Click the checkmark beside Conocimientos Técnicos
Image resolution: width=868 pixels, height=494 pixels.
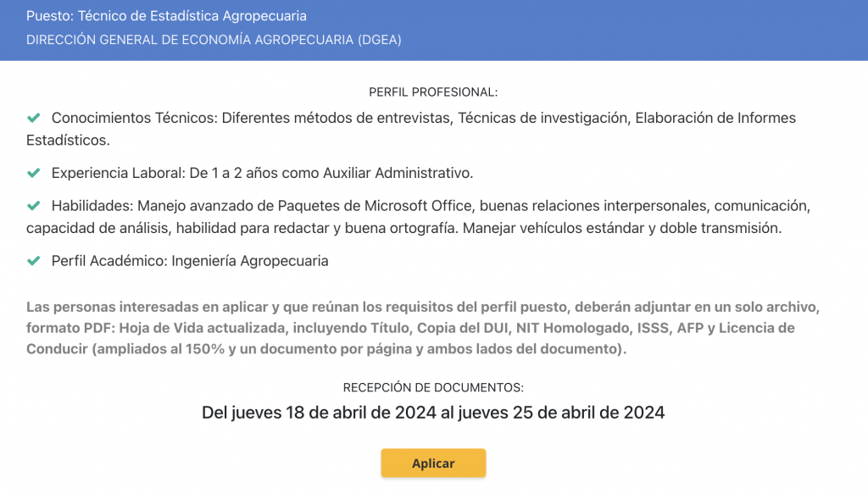click(34, 118)
